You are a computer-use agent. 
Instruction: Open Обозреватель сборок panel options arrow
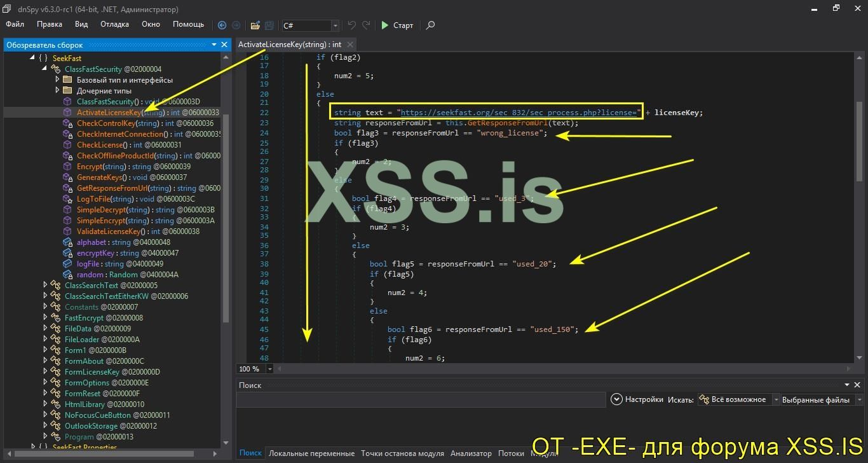point(214,45)
